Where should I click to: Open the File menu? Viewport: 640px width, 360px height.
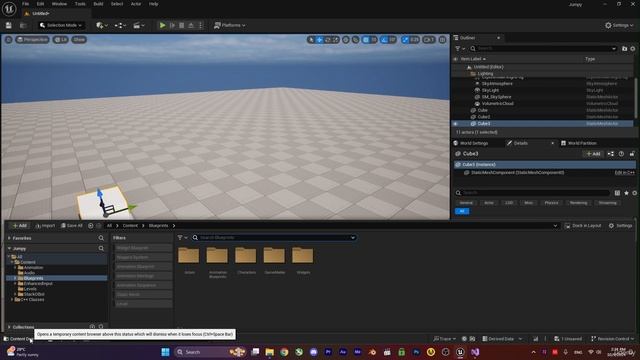tap(26, 4)
